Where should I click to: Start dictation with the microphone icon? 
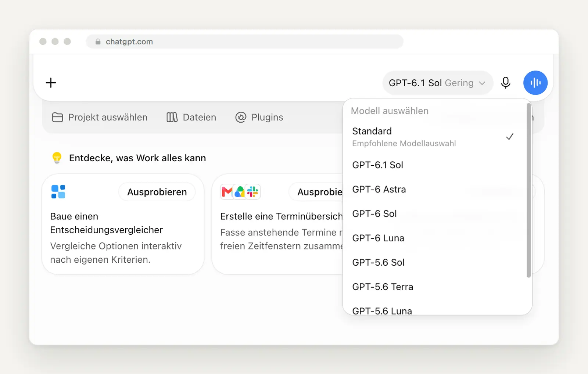(x=506, y=83)
